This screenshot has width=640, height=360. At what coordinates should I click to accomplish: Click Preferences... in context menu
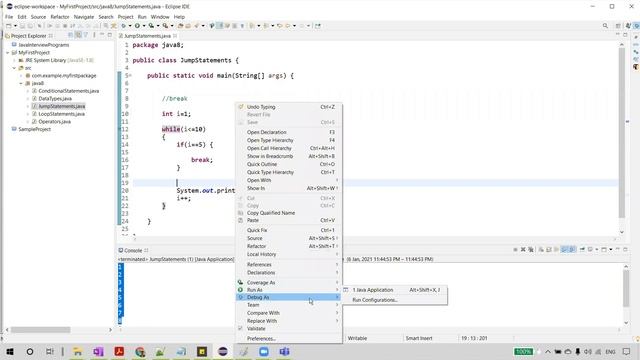(x=289, y=338)
